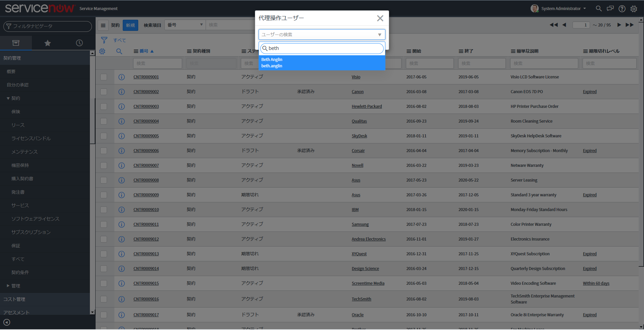Open Connect chat sidebar icon
Image resolution: width=644 pixels, height=330 pixels.
[610, 8]
